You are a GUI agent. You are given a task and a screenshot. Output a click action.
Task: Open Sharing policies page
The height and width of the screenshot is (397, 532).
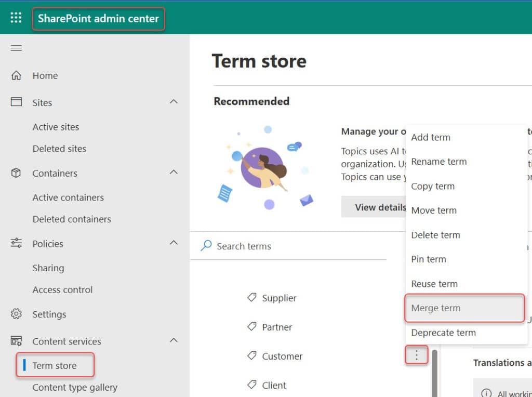[x=48, y=269]
